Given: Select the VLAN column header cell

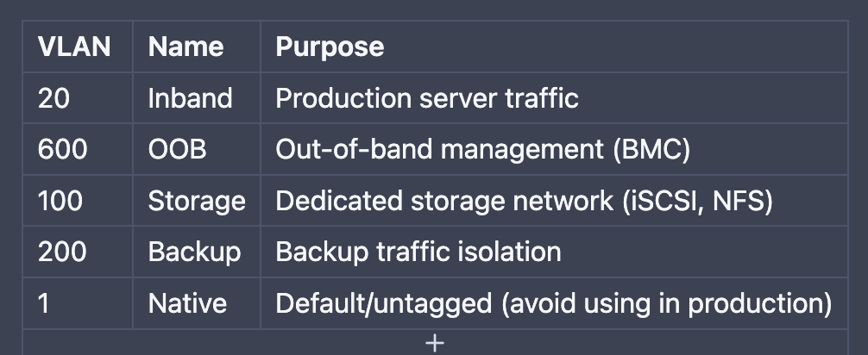Looking at the screenshot, I should click(x=78, y=47).
